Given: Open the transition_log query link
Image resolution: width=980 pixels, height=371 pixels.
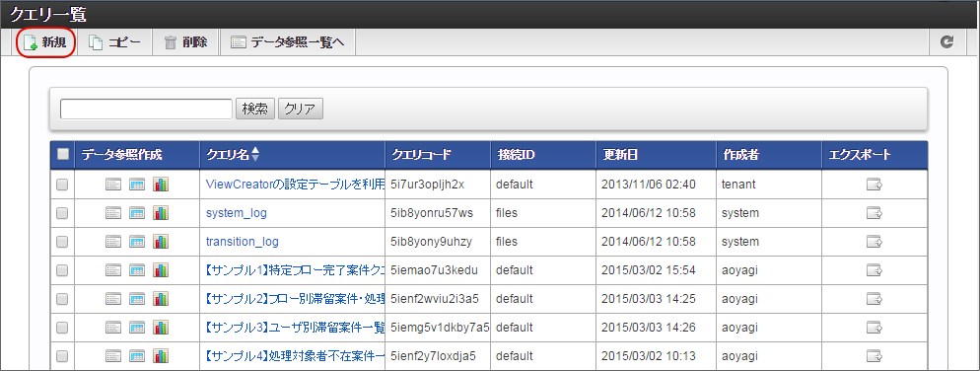Looking at the screenshot, I should 243,242.
